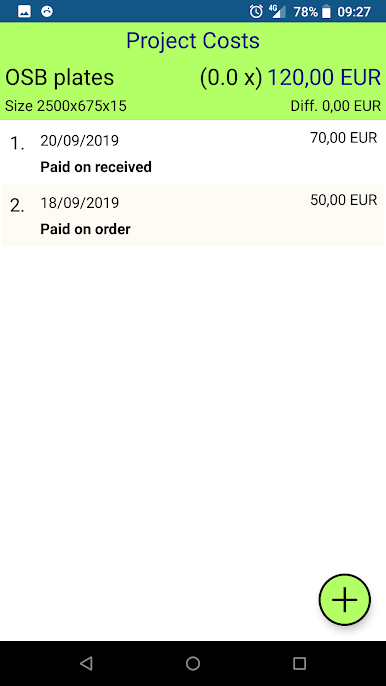Tap the Size 2500x675x15 text
The image size is (386, 686).
pos(66,106)
